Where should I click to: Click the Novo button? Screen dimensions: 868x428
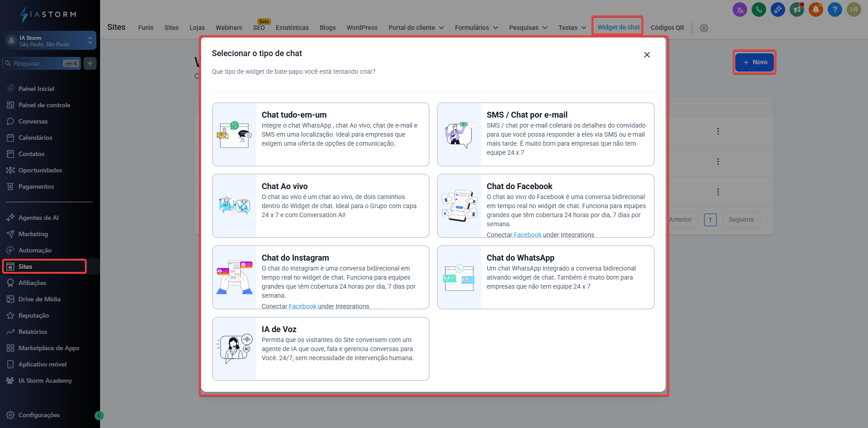pyautogui.click(x=754, y=62)
